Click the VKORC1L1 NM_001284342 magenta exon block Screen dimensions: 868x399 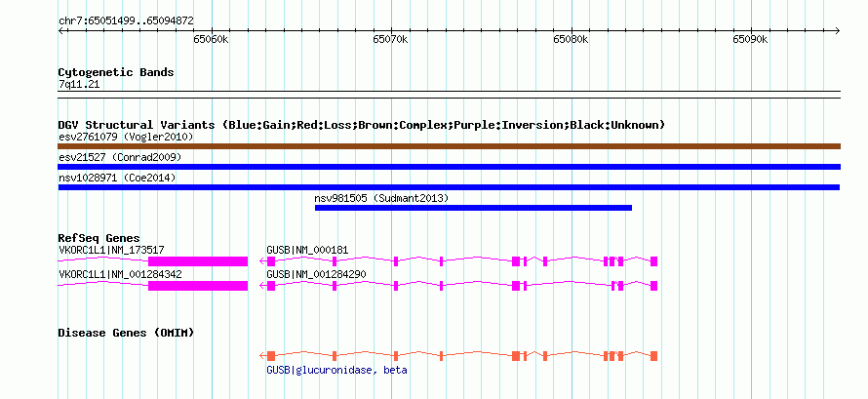pyautogui.click(x=198, y=286)
